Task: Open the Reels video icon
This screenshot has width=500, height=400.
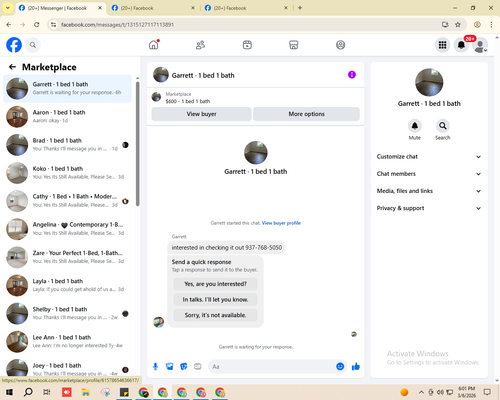Action: click(x=247, y=45)
